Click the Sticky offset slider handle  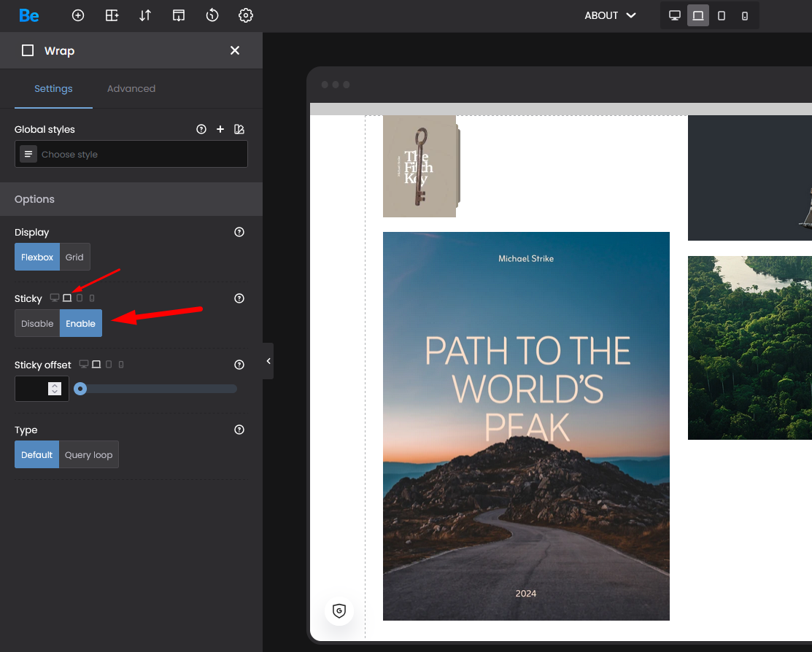80,389
